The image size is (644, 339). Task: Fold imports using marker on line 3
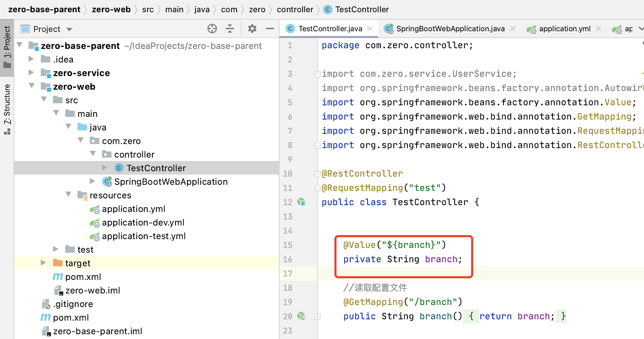318,74
